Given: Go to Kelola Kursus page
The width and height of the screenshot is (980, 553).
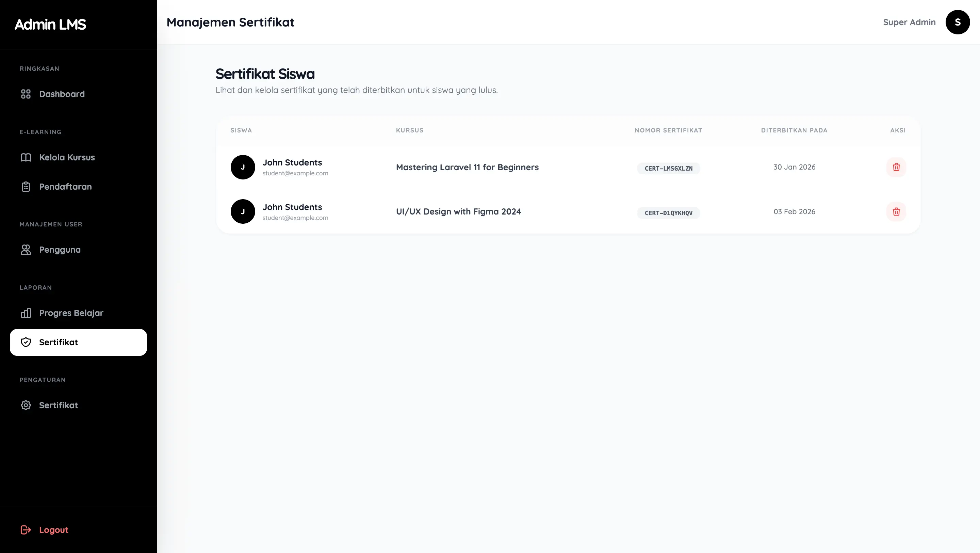Looking at the screenshot, I should pyautogui.click(x=67, y=158).
